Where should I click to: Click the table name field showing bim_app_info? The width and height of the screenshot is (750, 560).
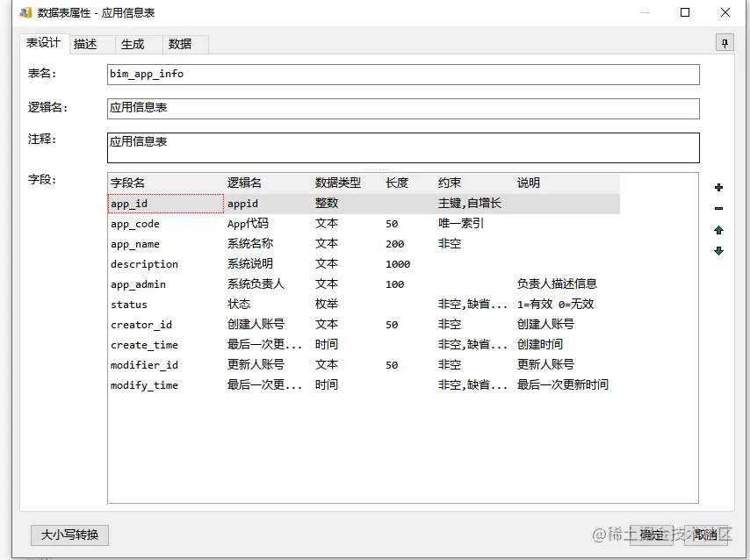click(x=351, y=75)
